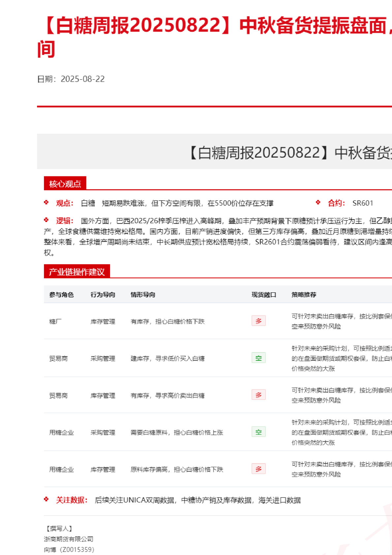392x555 pixels.
Task: Click the 行为导向 column header
Action: pos(103,295)
